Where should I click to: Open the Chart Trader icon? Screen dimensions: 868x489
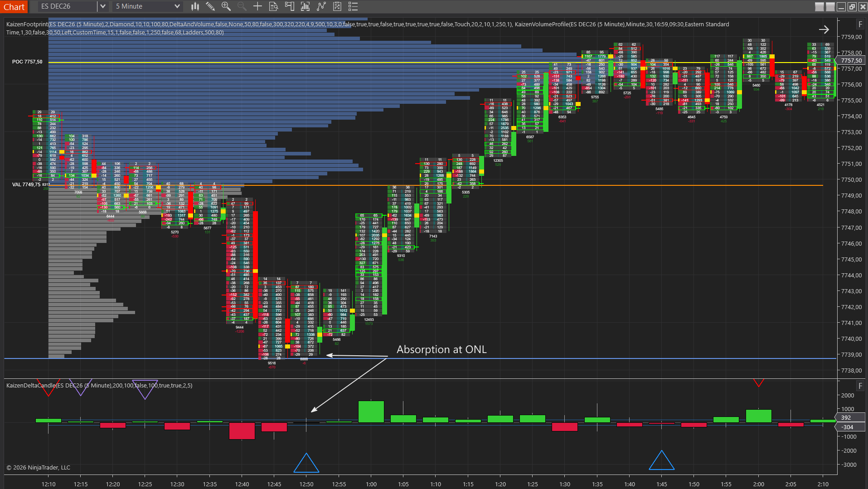coord(289,6)
